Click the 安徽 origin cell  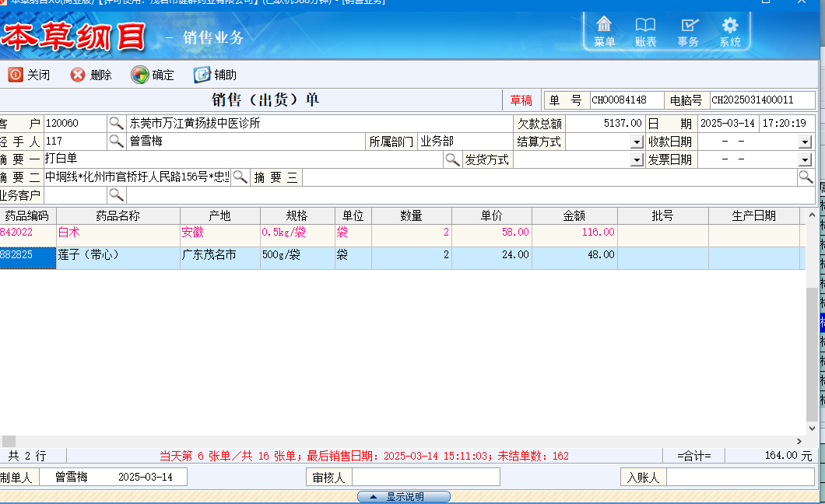coord(220,236)
